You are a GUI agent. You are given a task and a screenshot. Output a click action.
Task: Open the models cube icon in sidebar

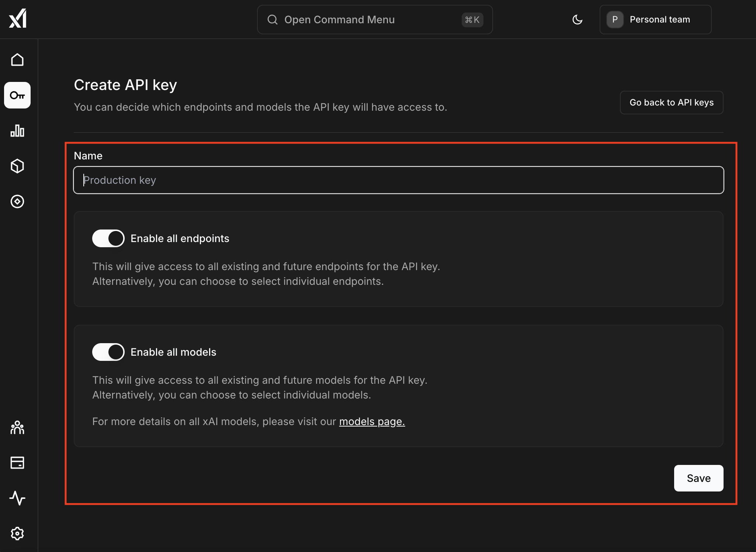click(17, 166)
